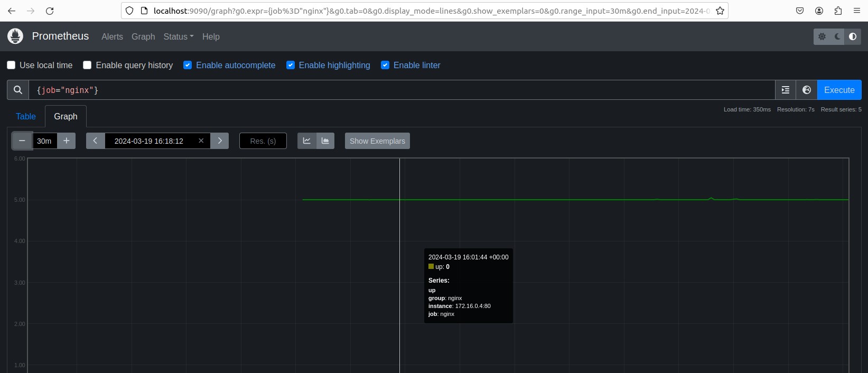This screenshot has height=373, width=868.
Task: Uncheck the Enable linter option
Action: click(x=385, y=65)
